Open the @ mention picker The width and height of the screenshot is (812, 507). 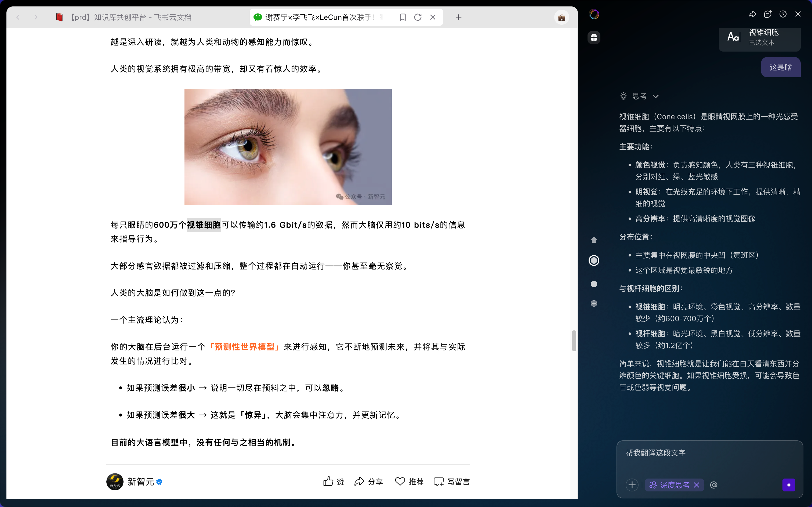(x=714, y=485)
